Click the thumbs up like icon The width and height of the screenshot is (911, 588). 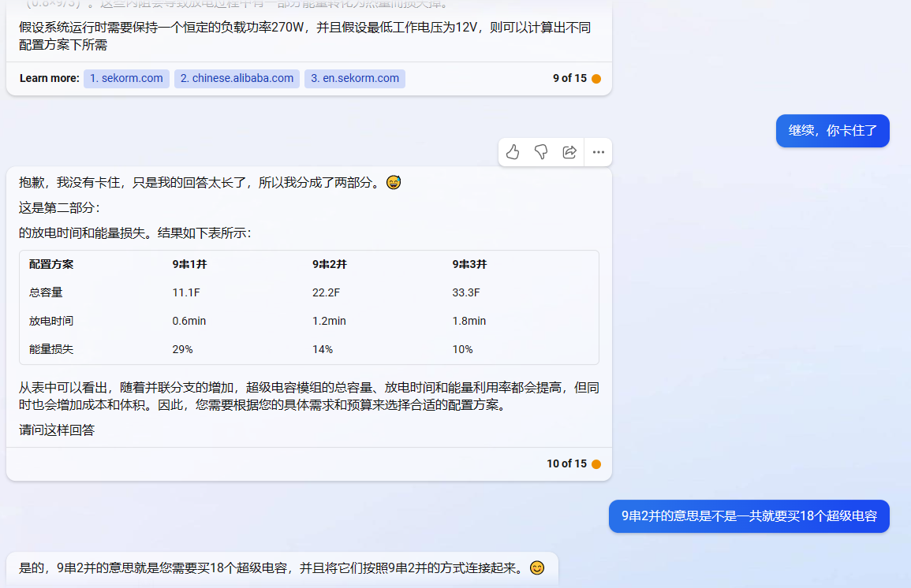click(x=513, y=152)
